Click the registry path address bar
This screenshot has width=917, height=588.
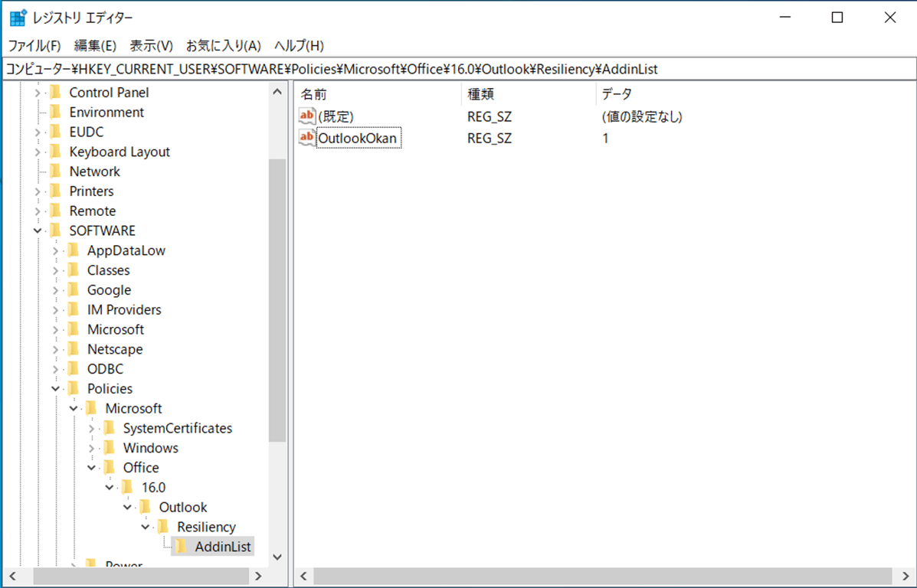pos(458,69)
